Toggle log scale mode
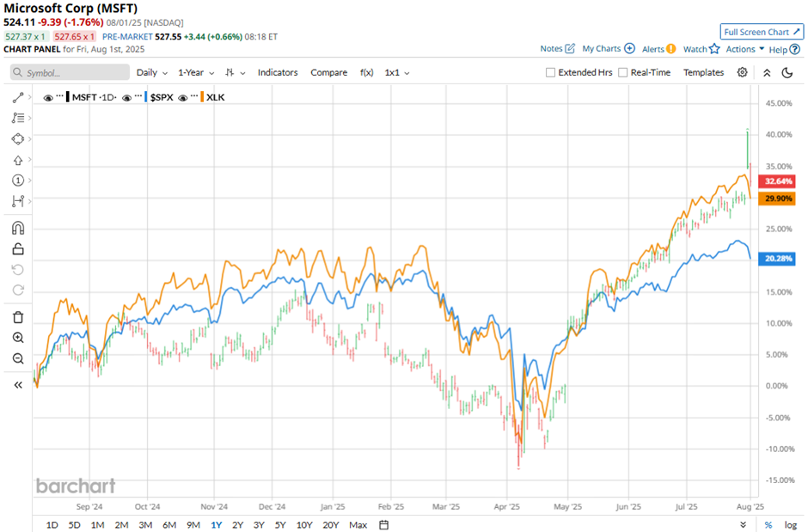Viewport: 808px width, 532px height. click(x=791, y=525)
